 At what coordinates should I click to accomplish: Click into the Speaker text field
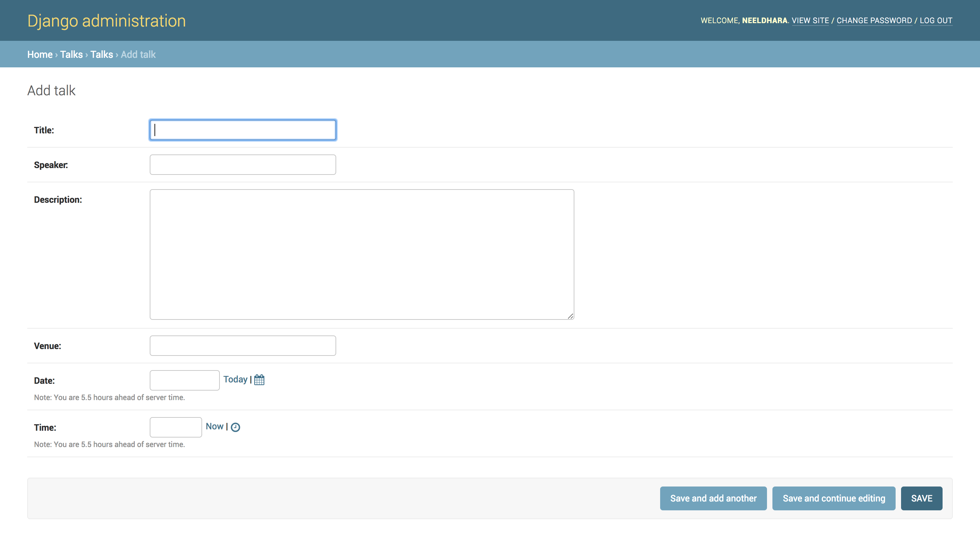coord(243,165)
